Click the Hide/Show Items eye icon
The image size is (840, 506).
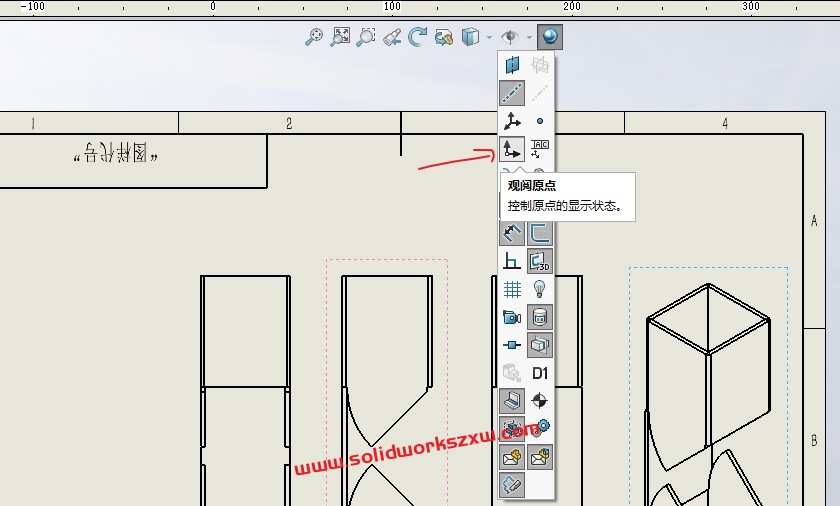(x=510, y=37)
